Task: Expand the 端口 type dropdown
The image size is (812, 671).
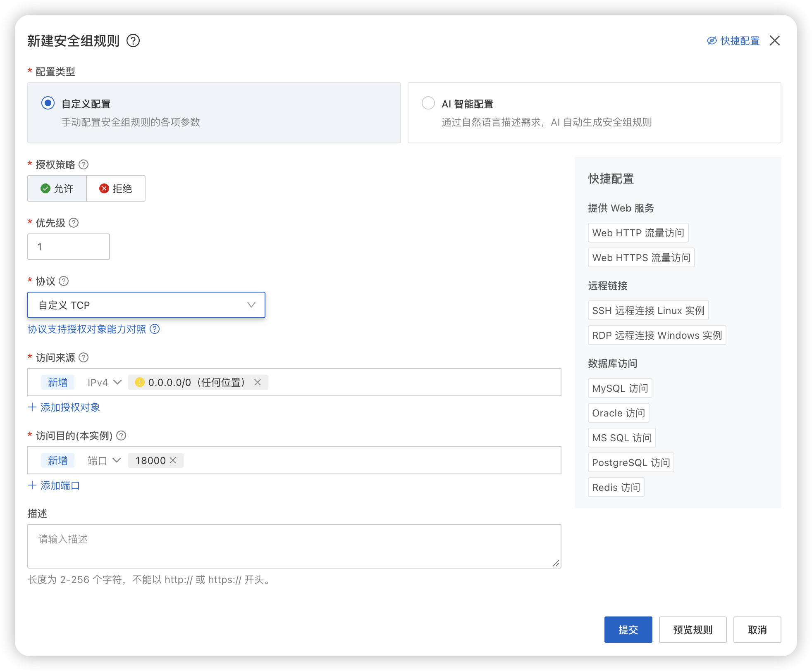Action: [104, 461]
